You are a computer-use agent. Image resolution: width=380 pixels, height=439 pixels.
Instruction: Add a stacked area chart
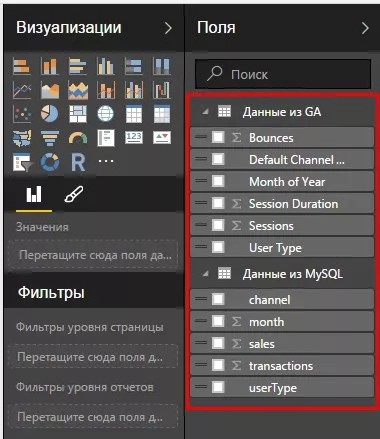pos(78,90)
